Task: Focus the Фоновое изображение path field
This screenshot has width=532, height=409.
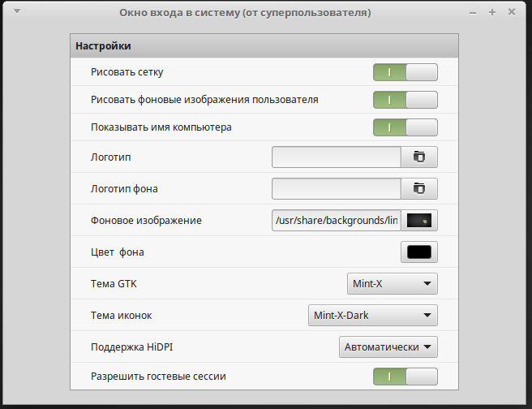Action: pyautogui.click(x=337, y=220)
